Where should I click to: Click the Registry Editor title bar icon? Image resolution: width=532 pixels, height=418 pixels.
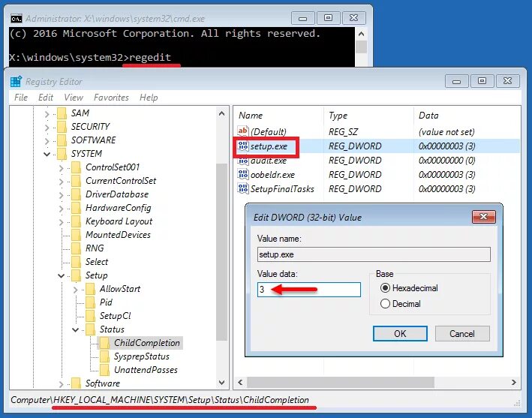coord(16,82)
